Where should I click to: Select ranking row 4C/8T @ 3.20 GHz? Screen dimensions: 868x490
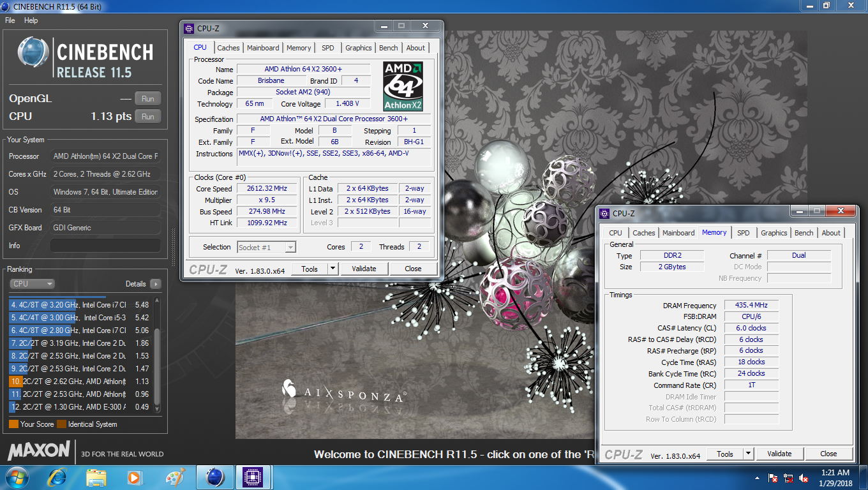(x=79, y=305)
